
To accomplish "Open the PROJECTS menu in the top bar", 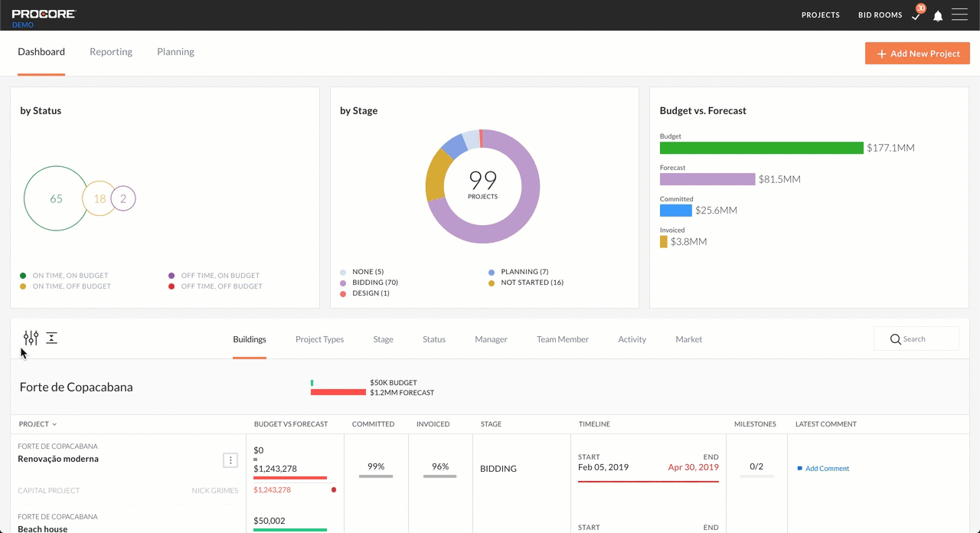I will coord(820,15).
